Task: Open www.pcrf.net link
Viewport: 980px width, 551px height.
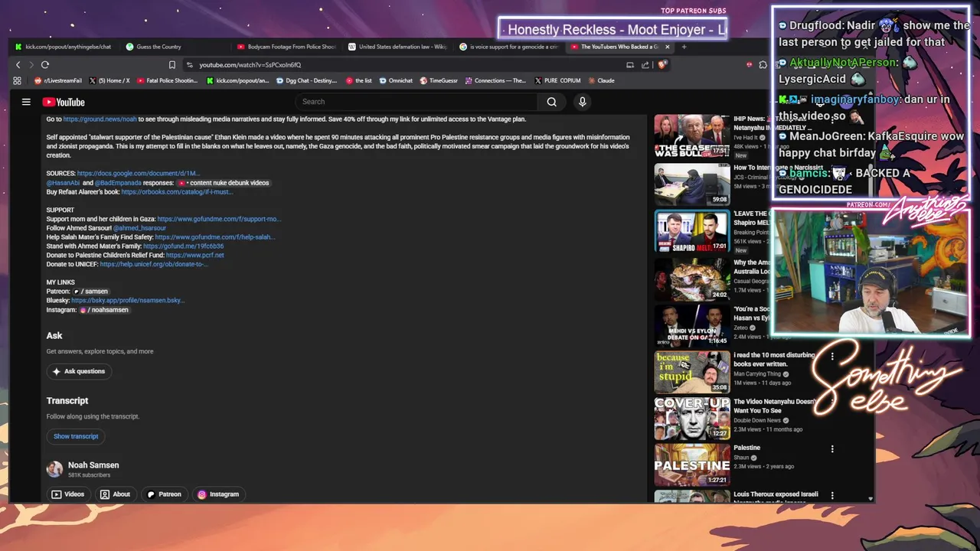Action: tap(195, 256)
